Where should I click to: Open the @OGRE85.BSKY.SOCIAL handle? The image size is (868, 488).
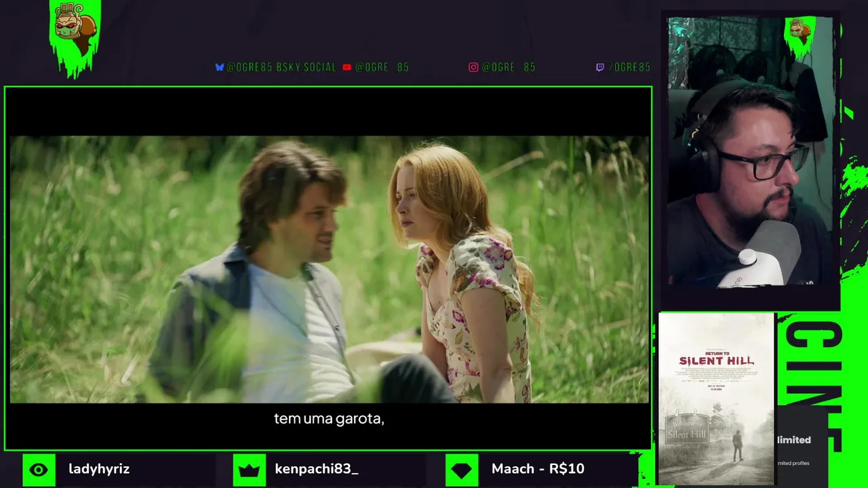[281, 67]
